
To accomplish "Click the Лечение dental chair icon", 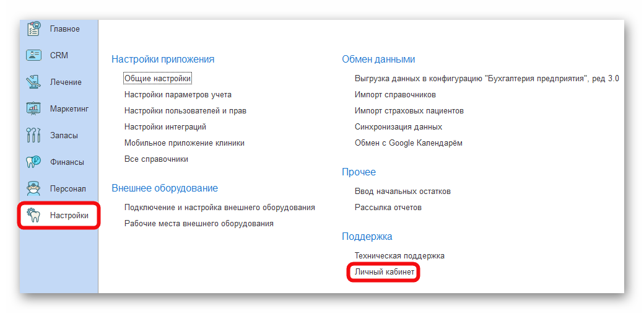I will 33,82.
